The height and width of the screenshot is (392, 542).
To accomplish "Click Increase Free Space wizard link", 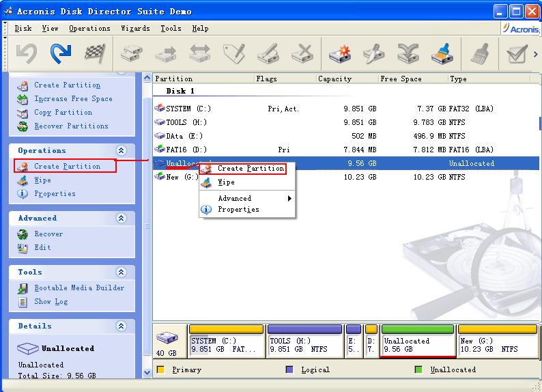I will point(73,99).
